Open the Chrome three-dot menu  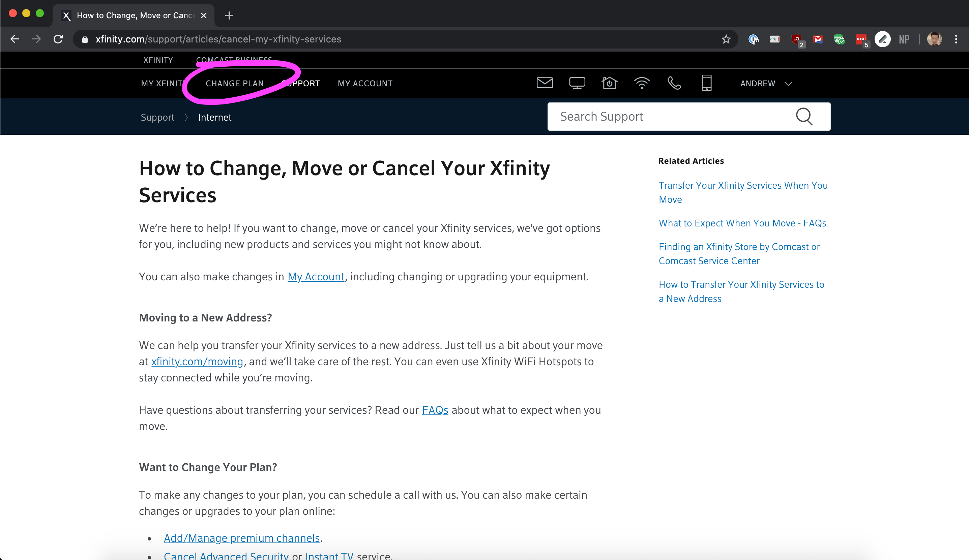click(956, 39)
